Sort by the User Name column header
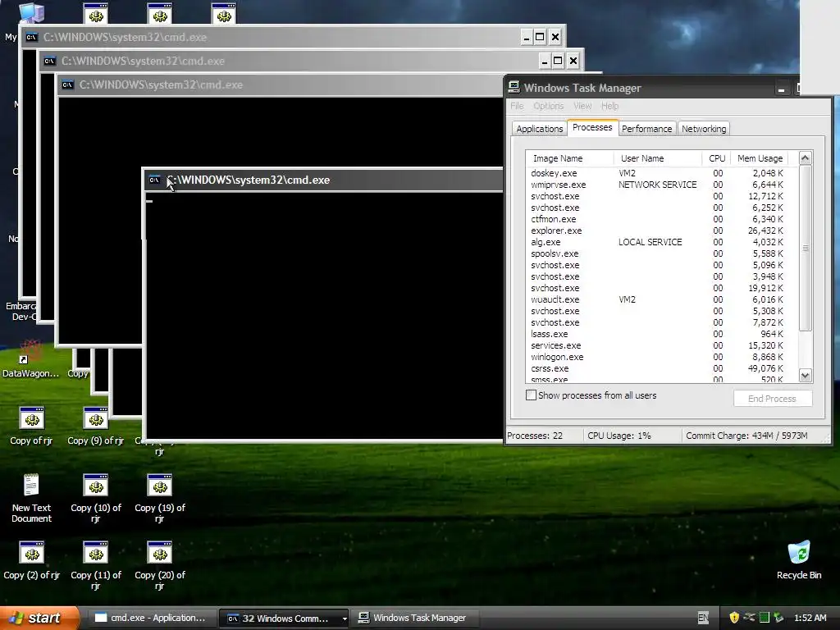Screen dimensions: 840x630 657,158
